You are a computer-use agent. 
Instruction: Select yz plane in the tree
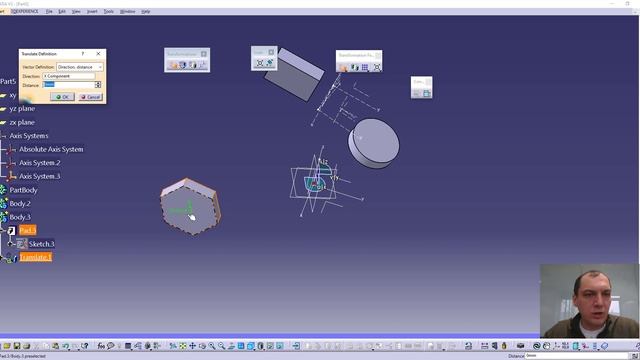point(22,109)
